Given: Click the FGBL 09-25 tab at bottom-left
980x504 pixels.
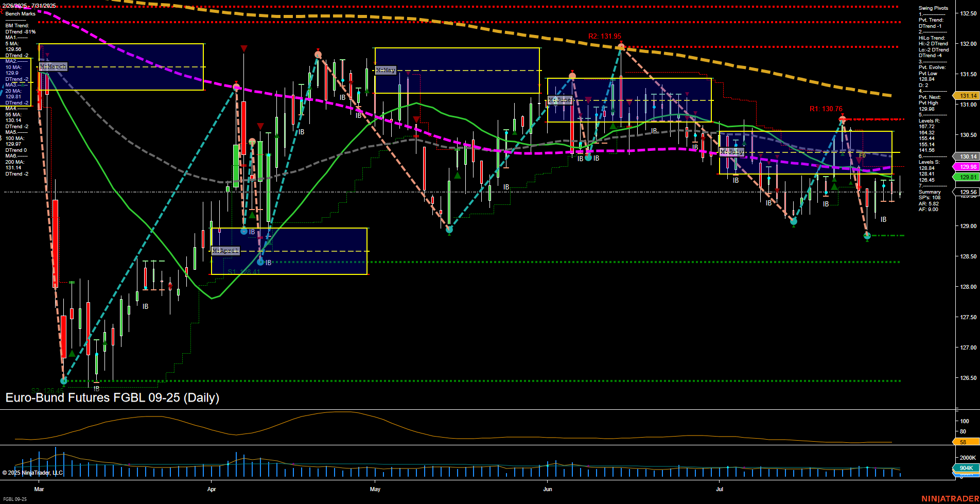Looking at the screenshot, I should (x=14, y=499).
